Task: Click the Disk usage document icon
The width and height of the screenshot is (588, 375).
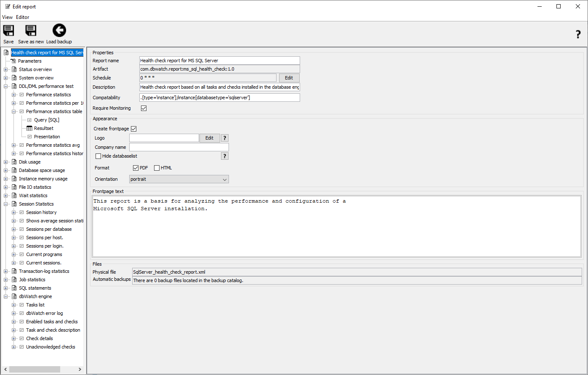Action: click(14, 162)
